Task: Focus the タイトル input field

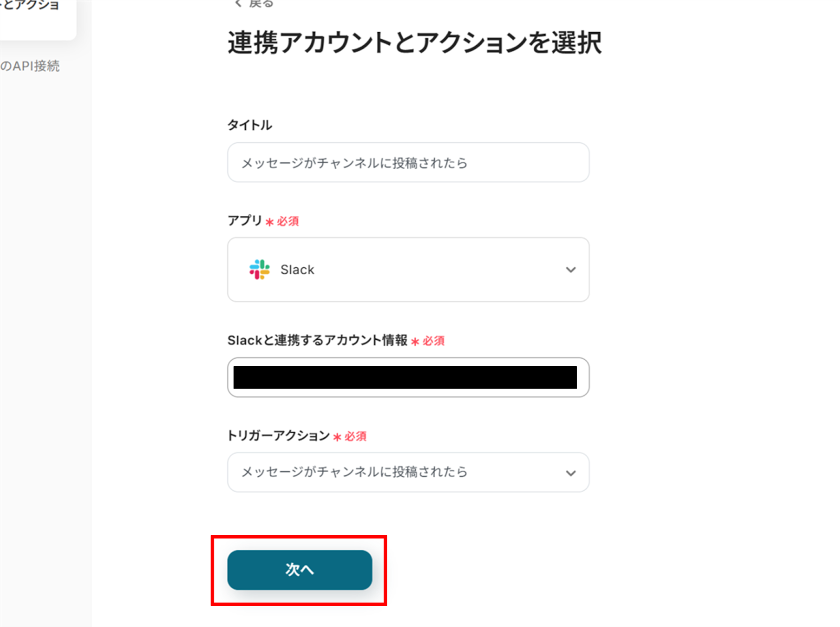Action: (408, 163)
